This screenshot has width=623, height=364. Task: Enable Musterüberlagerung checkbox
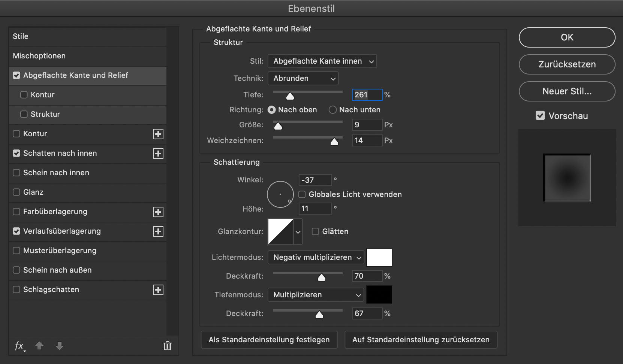16,251
